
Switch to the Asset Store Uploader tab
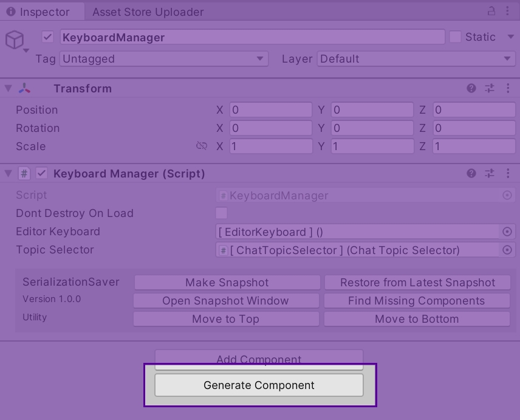[x=148, y=12]
